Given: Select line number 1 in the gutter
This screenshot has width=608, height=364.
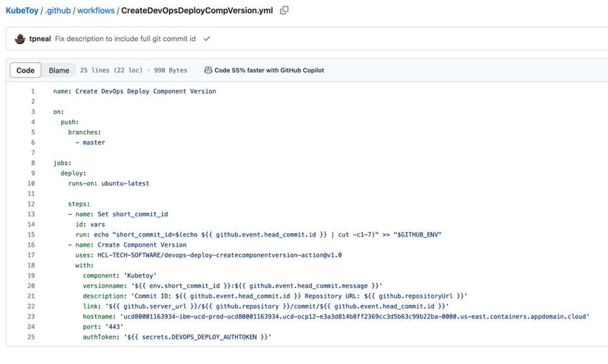Looking at the screenshot, I should [x=32, y=91].
